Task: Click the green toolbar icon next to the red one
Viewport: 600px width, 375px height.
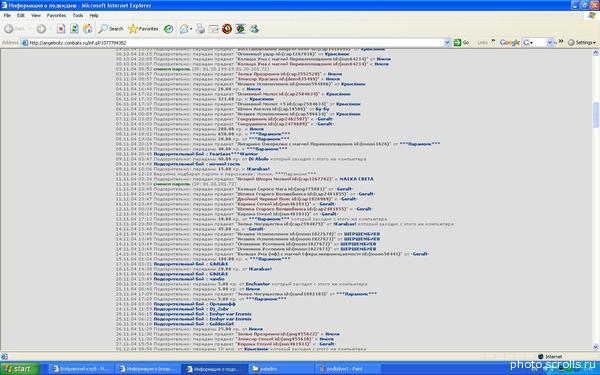Action: [240, 29]
